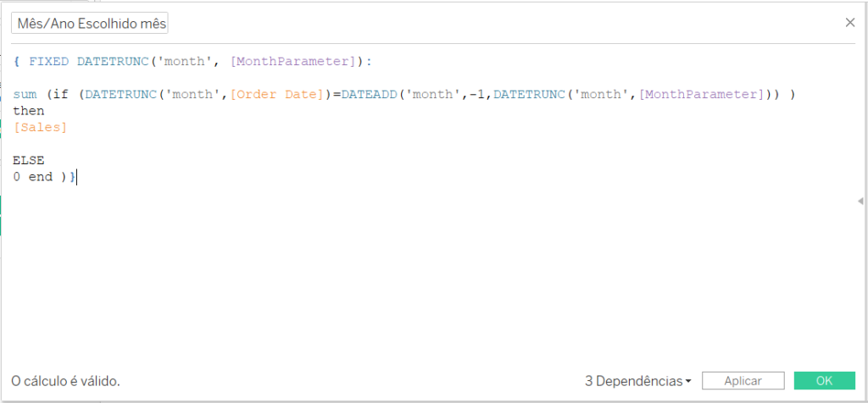Click the word then in the formula
Viewport: 868px width, 403px height.
pos(29,111)
